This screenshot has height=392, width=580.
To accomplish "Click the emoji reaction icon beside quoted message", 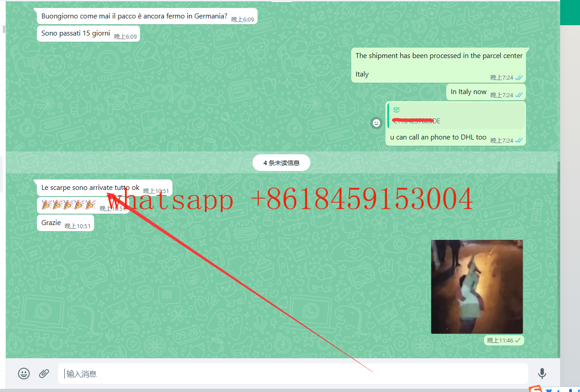I will point(376,123).
